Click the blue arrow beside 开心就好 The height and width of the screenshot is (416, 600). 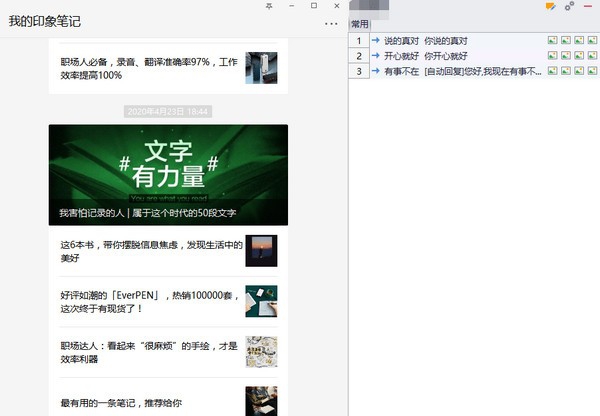click(376, 55)
